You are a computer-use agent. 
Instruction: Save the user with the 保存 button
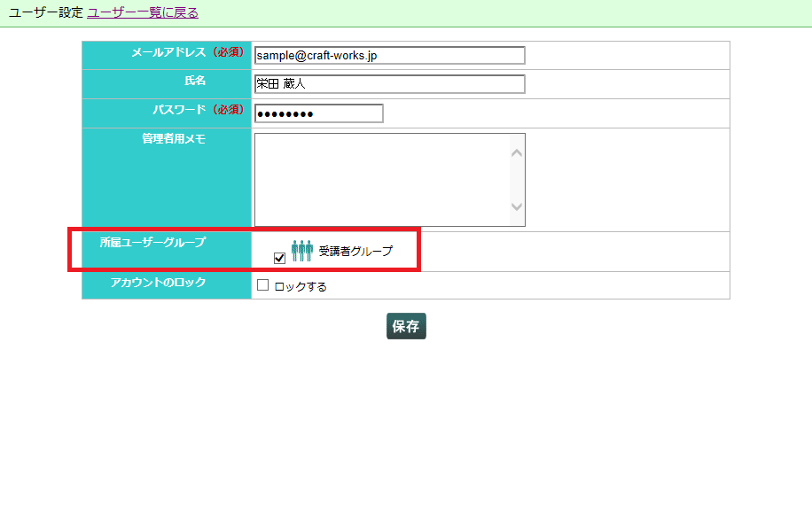click(x=407, y=326)
